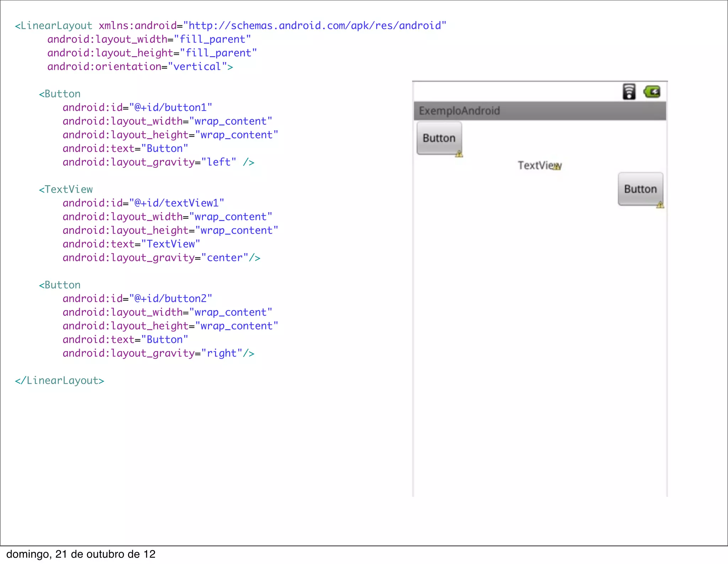The height and width of the screenshot is (564, 728).
Task: Click the @+id/button2 id line
Action: pos(137,299)
